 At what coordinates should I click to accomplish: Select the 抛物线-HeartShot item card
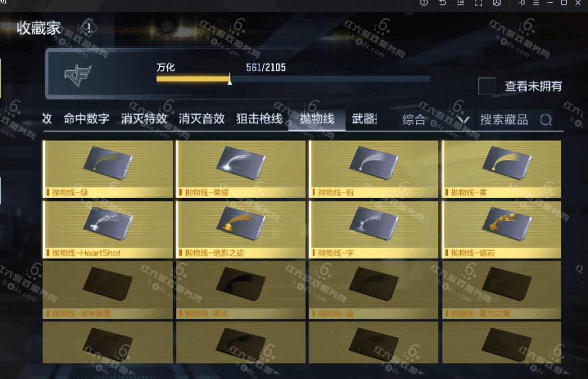(108, 230)
